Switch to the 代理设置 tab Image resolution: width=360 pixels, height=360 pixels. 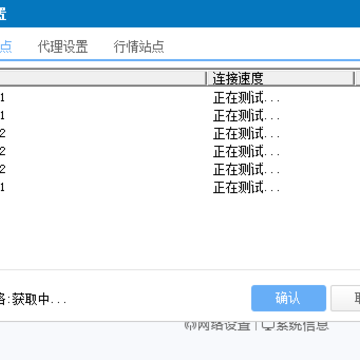pos(63,47)
